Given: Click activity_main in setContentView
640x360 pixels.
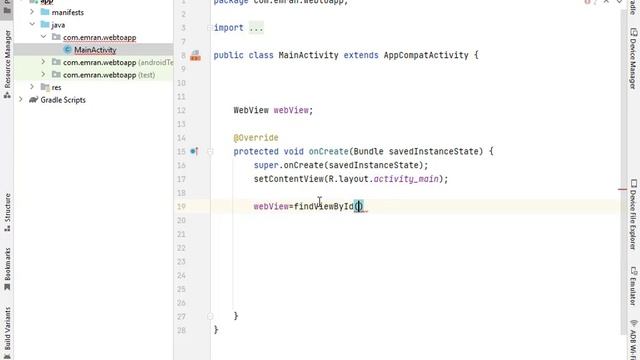Looking at the screenshot, I should tap(406, 179).
